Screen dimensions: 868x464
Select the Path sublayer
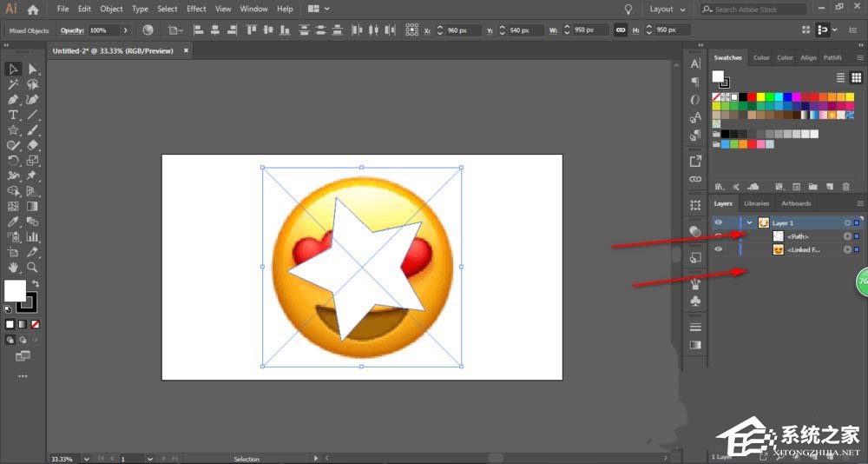798,236
